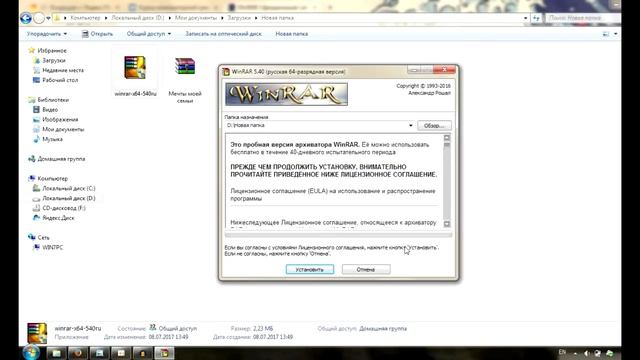Click the WinRAR logo banner

tap(286, 94)
